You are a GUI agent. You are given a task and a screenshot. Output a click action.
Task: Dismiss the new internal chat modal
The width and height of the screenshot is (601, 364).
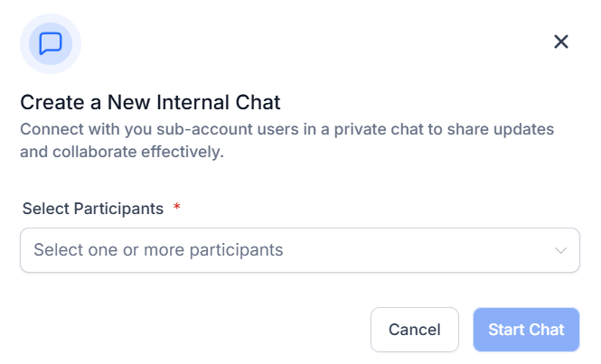click(560, 42)
